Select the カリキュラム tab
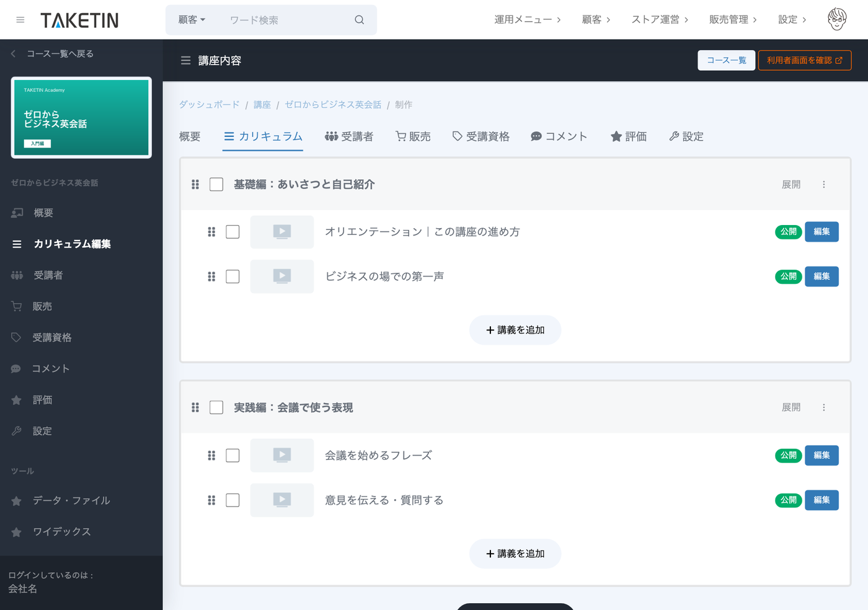Image resolution: width=868 pixels, height=610 pixels. click(x=263, y=137)
